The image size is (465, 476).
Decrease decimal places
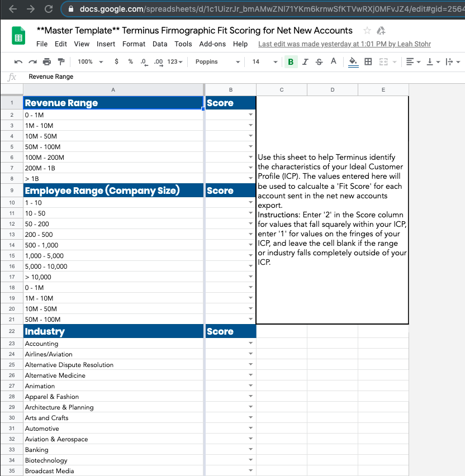click(144, 62)
